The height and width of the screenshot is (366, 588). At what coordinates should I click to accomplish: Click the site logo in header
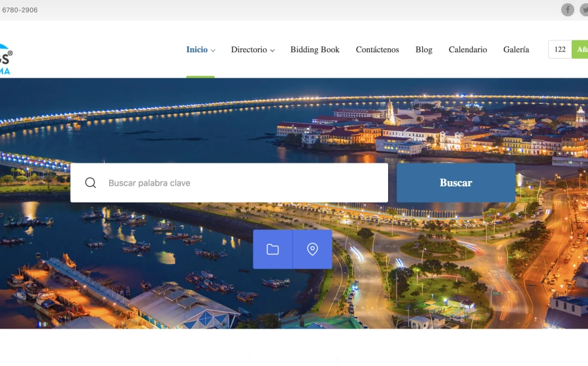point(6,59)
